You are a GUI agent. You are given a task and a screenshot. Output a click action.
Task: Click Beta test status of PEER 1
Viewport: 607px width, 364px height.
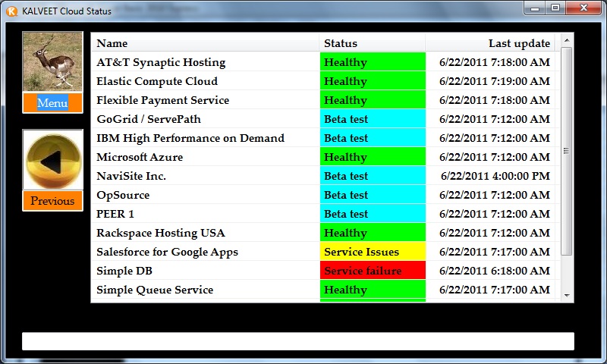pos(373,214)
